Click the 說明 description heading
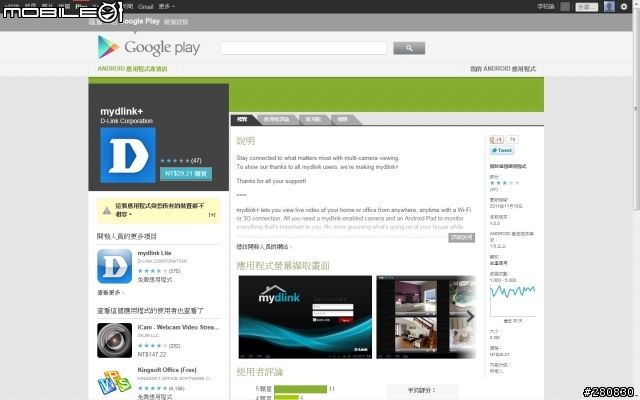The height and width of the screenshot is (400, 640). pyautogui.click(x=246, y=141)
